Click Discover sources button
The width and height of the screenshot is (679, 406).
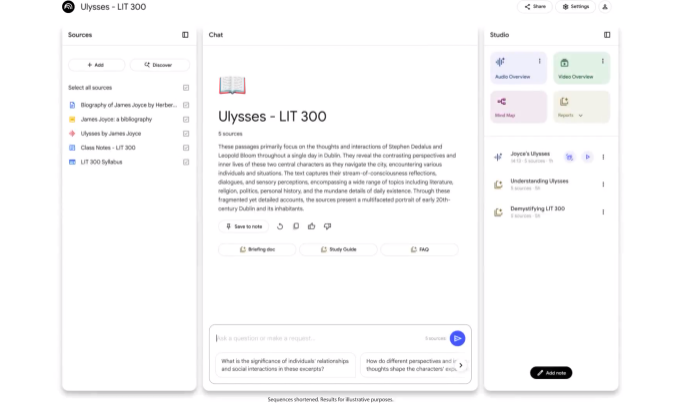click(x=159, y=65)
